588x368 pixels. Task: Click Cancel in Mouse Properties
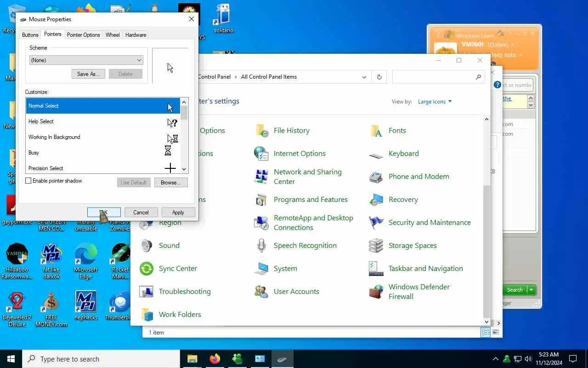point(141,213)
